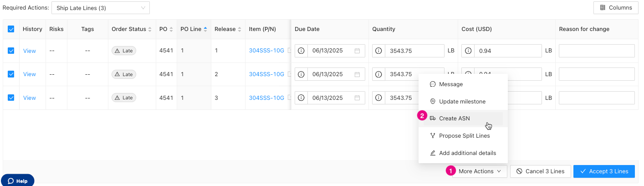The height and width of the screenshot is (186, 644).
Task: Click Cancel 3 Lines button
Action: point(540,171)
